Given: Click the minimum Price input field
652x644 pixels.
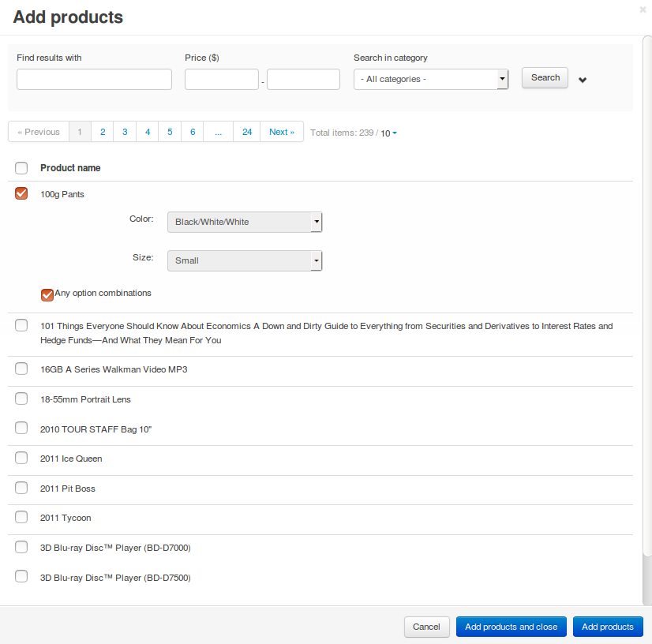Looking at the screenshot, I should [x=222, y=79].
